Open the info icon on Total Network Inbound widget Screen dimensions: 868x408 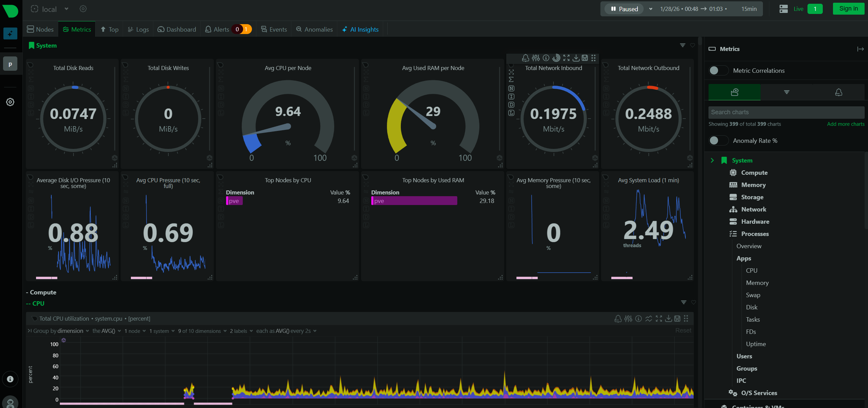546,58
